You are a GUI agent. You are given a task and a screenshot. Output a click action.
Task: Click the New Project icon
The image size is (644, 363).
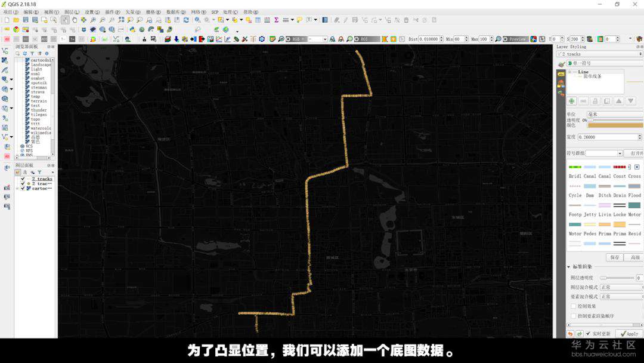(7, 20)
